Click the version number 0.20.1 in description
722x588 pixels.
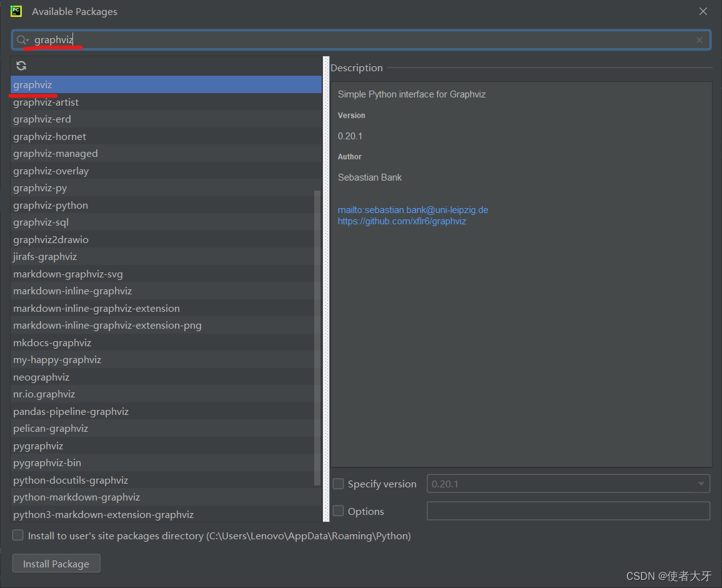click(350, 136)
